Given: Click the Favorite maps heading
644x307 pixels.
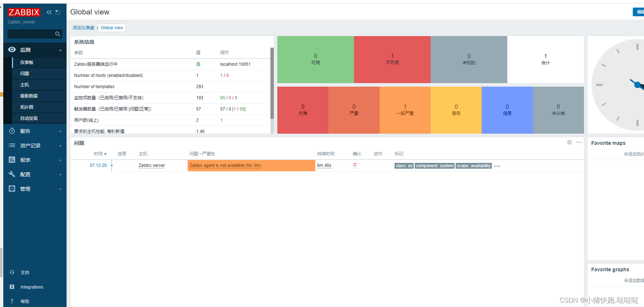Looking at the screenshot, I should [608, 143].
